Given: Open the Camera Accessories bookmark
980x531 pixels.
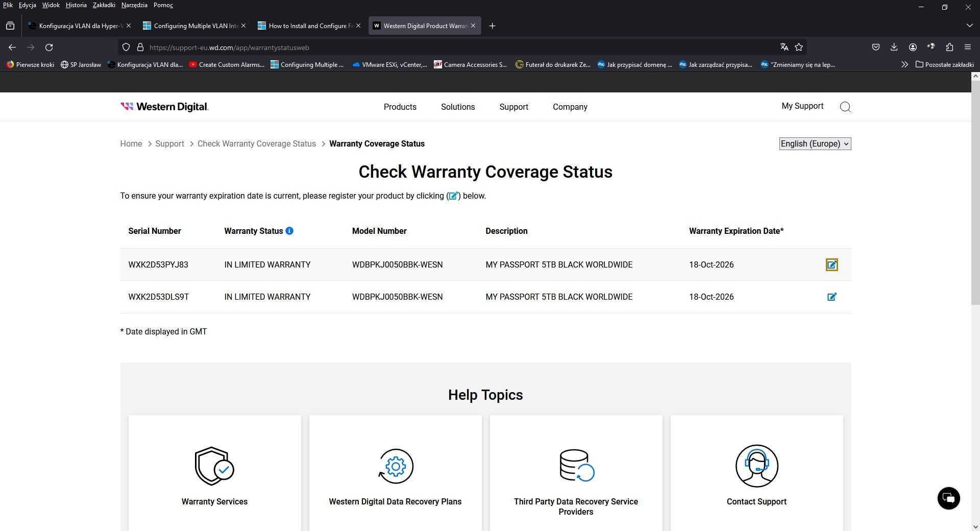Looking at the screenshot, I should 470,64.
